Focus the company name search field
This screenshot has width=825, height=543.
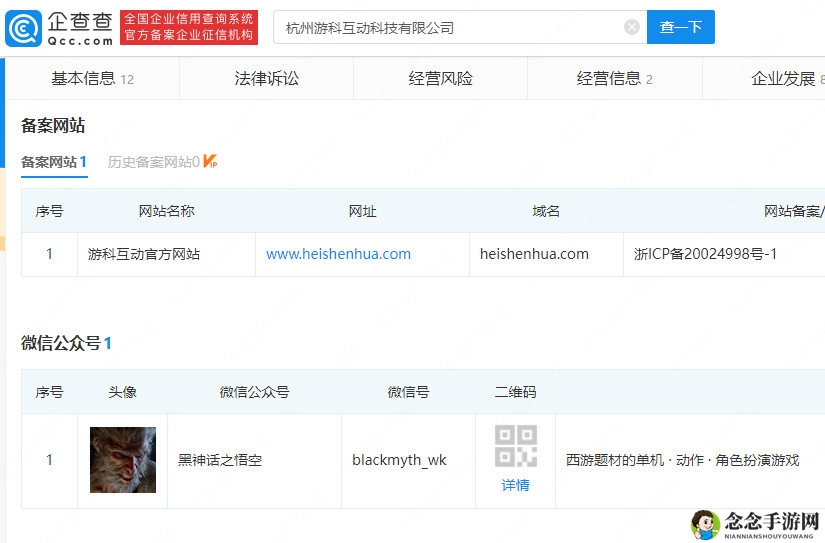coord(460,27)
